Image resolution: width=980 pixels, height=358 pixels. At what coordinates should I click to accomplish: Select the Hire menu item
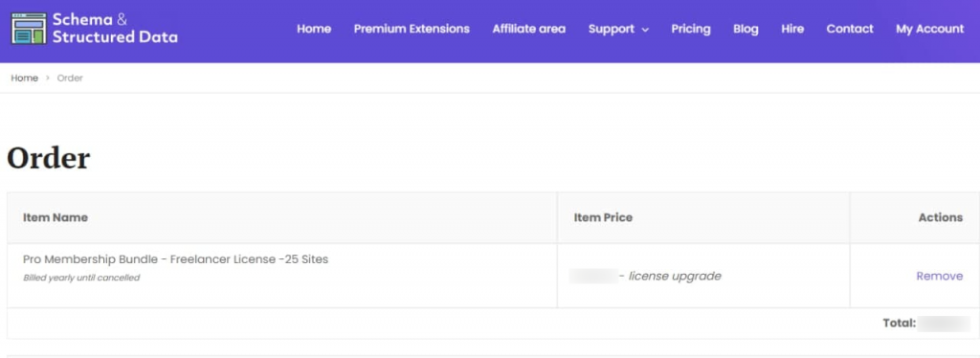pos(792,29)
